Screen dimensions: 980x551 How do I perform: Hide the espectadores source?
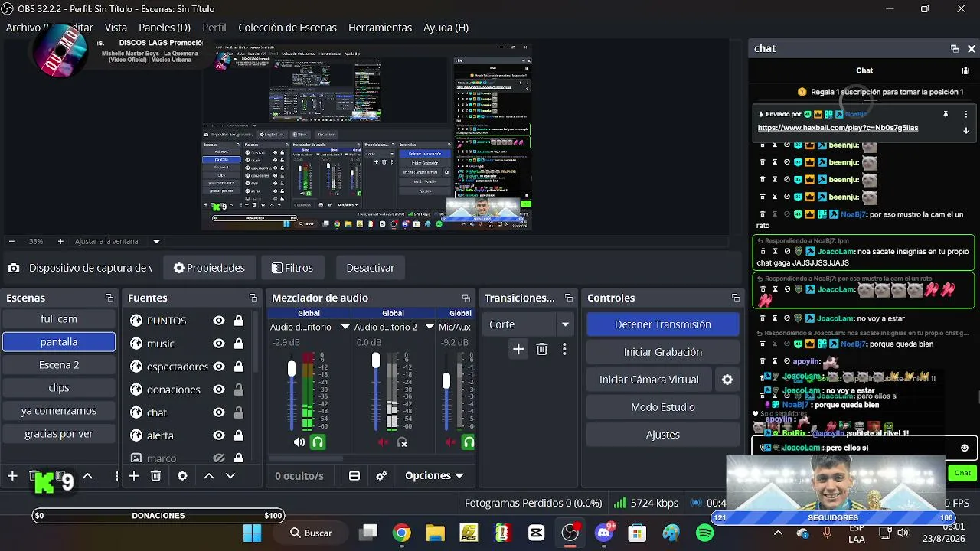(x=219, y=367)
